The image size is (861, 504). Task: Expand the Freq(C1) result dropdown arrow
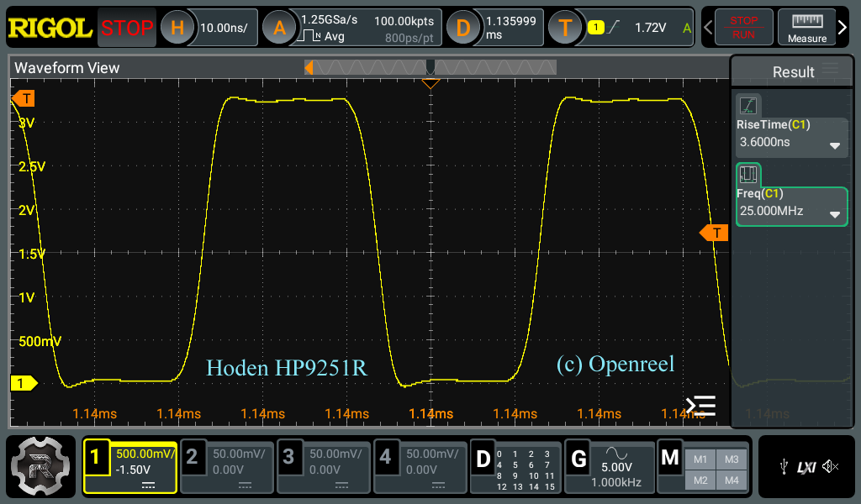pos(835,214)
